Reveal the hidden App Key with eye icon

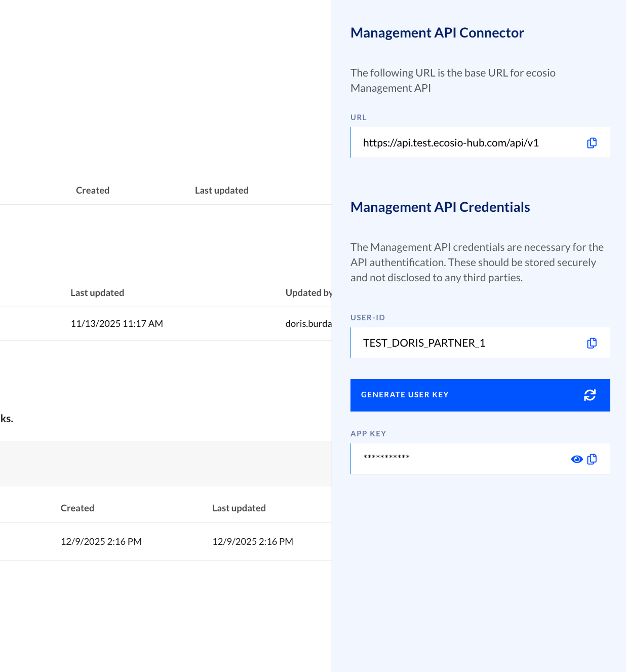(576, 459)
